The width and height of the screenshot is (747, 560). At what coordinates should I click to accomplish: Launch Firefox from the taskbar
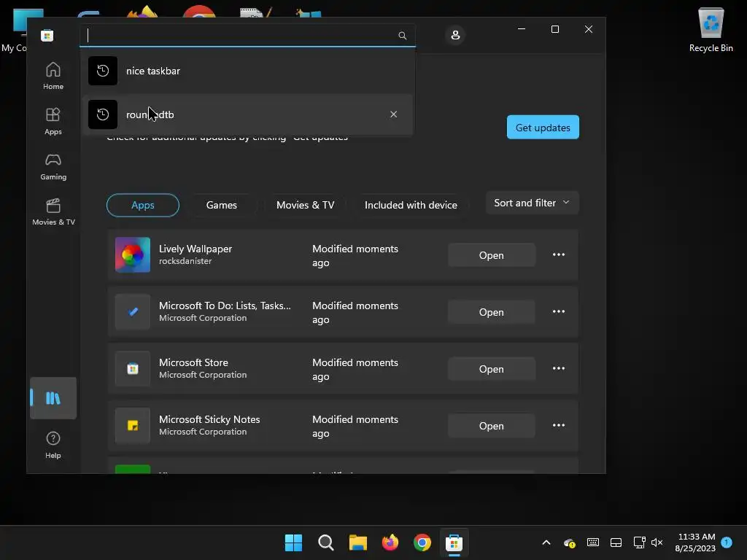(390, 542)
